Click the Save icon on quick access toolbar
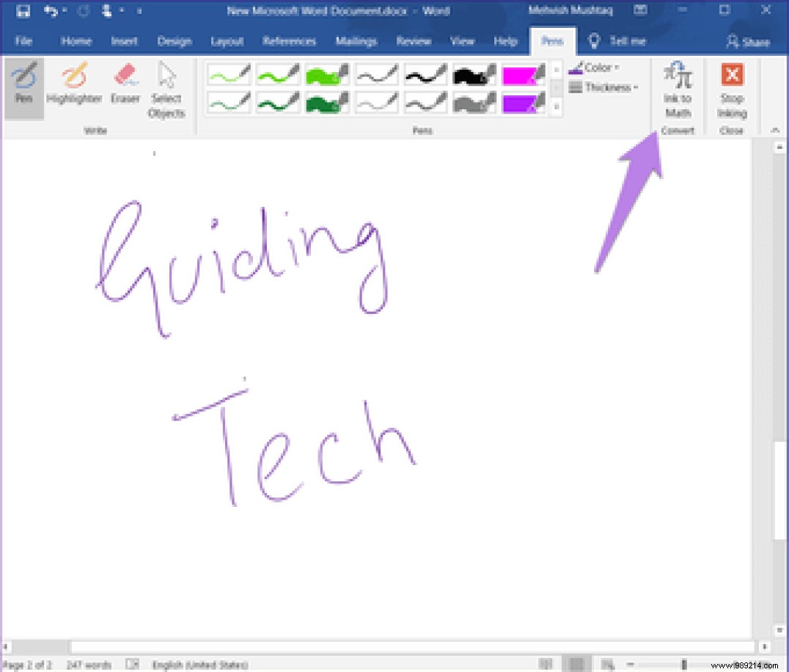 point(24,10)
